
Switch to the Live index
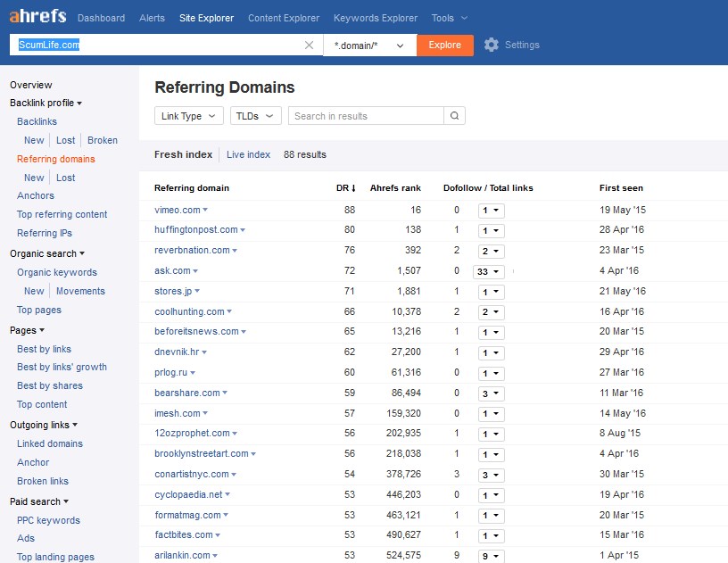[x=248, y=154]
